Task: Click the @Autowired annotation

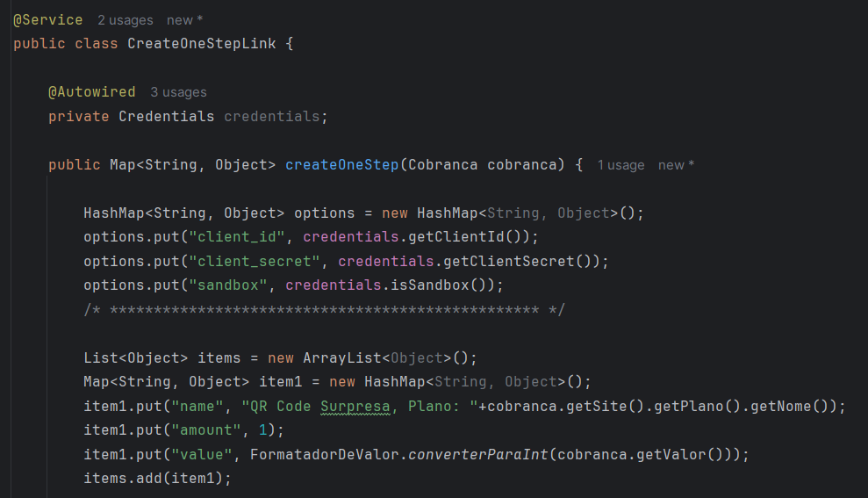Action: (x=92, y=91)
